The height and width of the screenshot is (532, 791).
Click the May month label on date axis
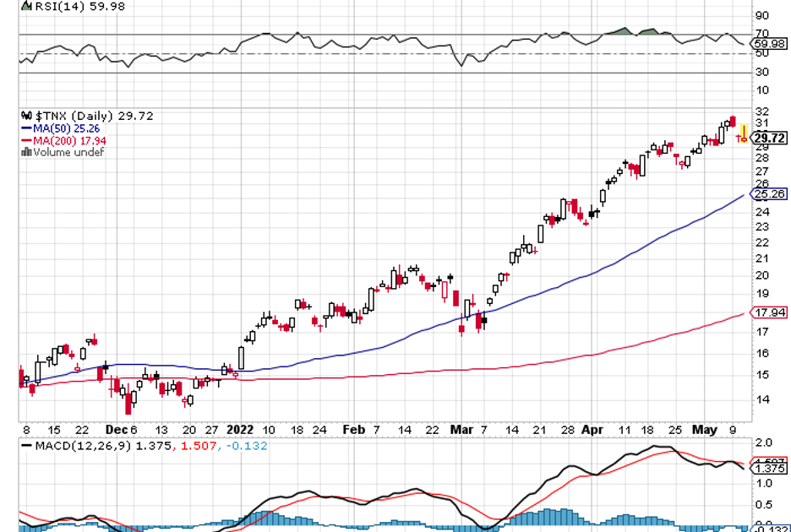704,430
